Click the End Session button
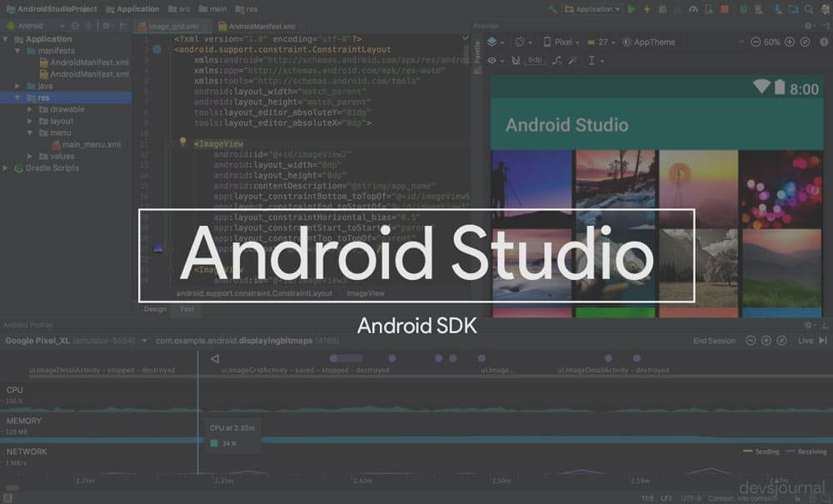833x504 pixels. click(x=714, y=341)
